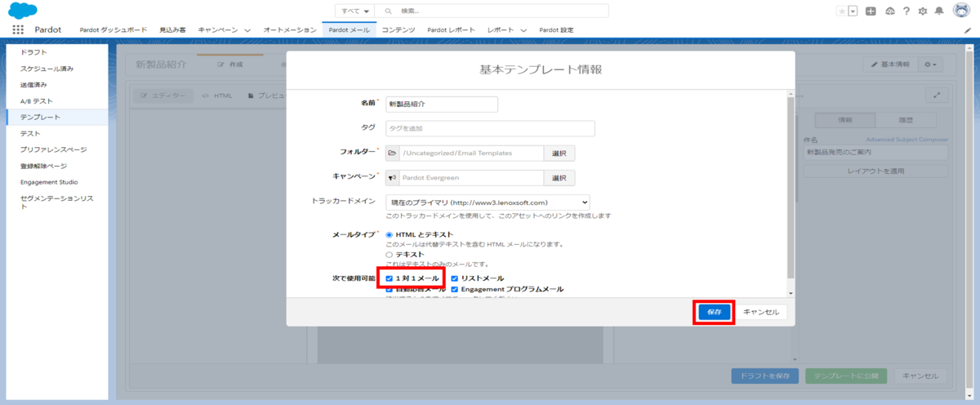
Task: Click the レイアウトを適用 button
Action: (x=875, y=171)
